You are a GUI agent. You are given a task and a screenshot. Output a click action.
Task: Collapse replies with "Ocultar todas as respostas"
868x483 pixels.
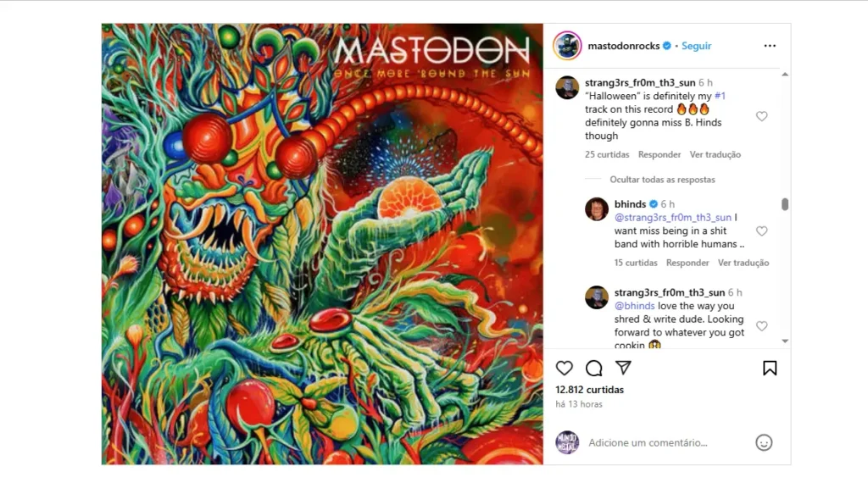click(x=662, y=180)
